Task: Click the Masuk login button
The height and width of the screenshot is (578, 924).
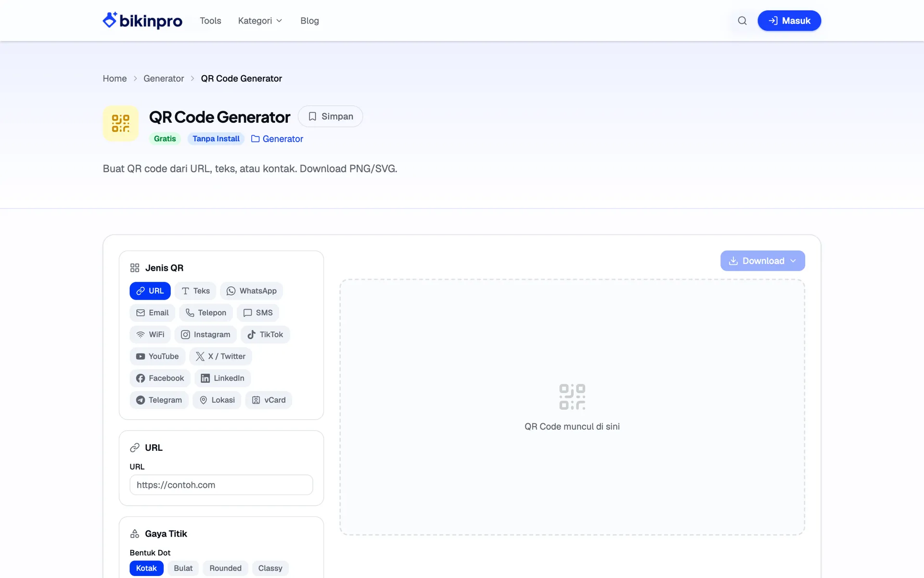Action: coord(789,21)
